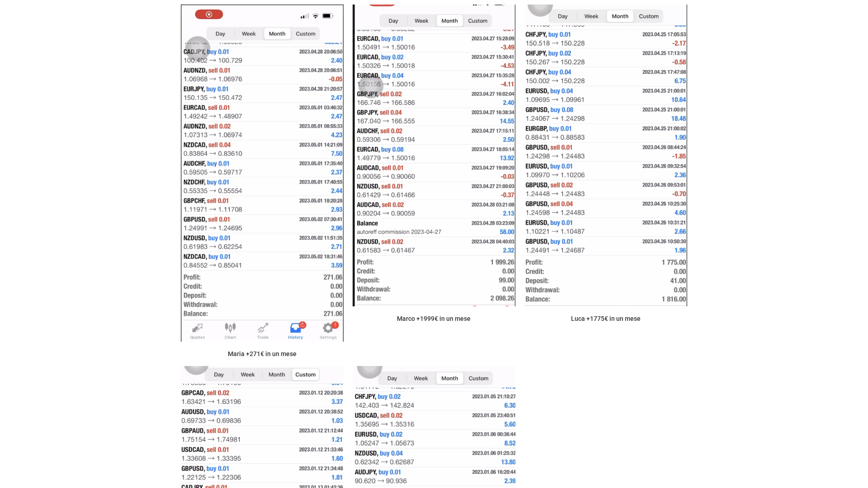Switch to Day tab in Marco's screenshot
Image resolution: width=868 pixels, height=488 pixels.
tap(393, 21)
